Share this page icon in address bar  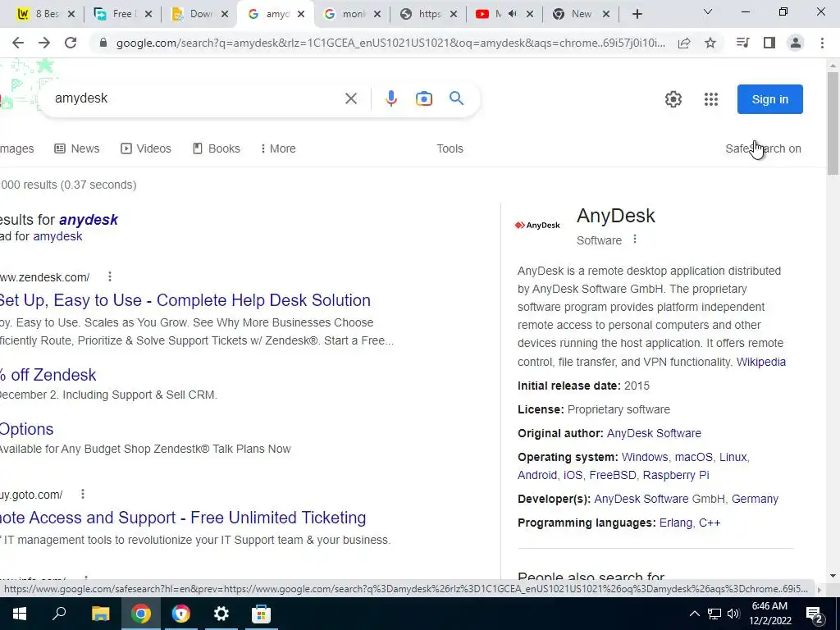684,43
